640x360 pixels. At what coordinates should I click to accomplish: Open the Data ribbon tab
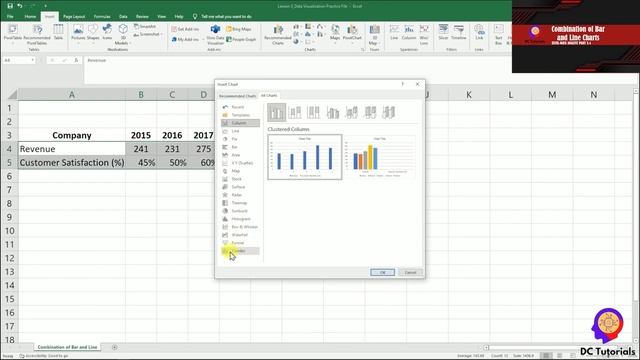click(123, 16)
